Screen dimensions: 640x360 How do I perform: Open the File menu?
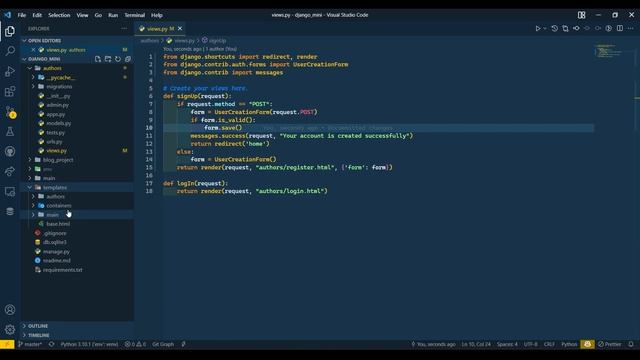pyautogui.click(x=22, y=15)
